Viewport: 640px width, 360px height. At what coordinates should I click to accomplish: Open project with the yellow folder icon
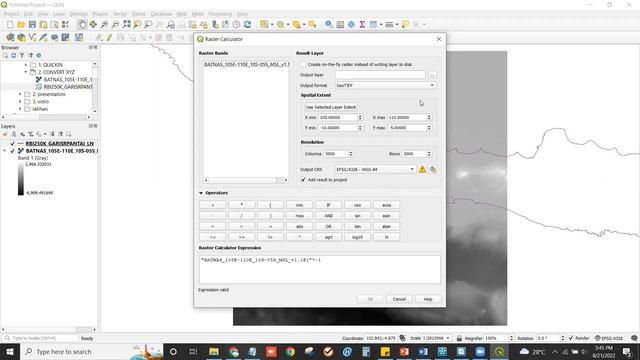coord(21,24)
